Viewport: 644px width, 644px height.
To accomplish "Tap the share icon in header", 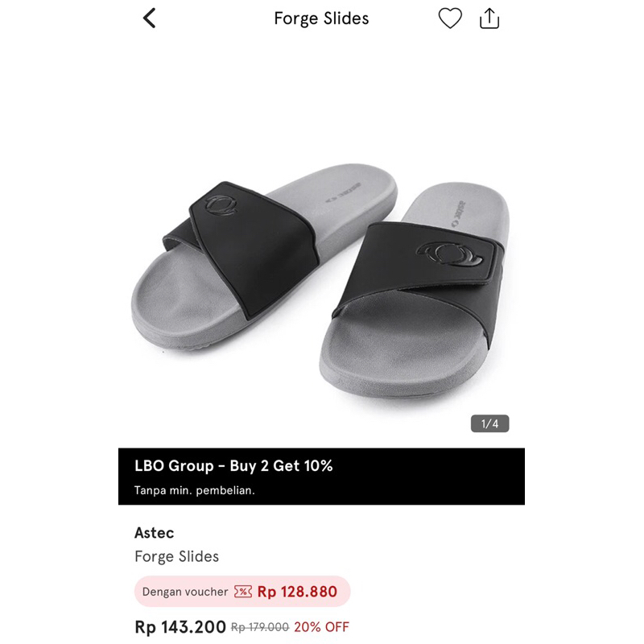I will [x=489, y=19].
